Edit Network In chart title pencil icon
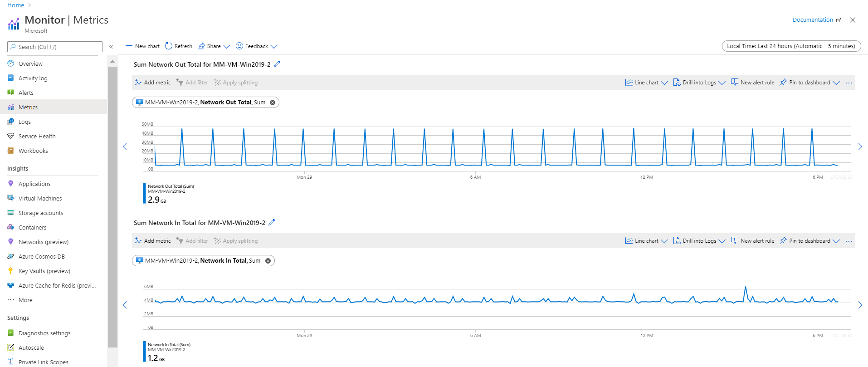Screen dimensions: 868x367 [272, 222]
